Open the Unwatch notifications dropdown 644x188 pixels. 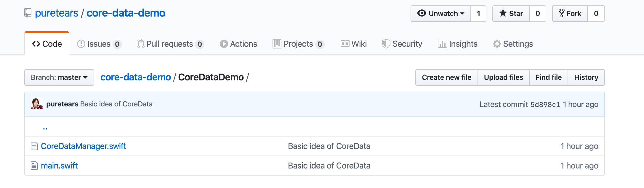(x=441, y=14)
